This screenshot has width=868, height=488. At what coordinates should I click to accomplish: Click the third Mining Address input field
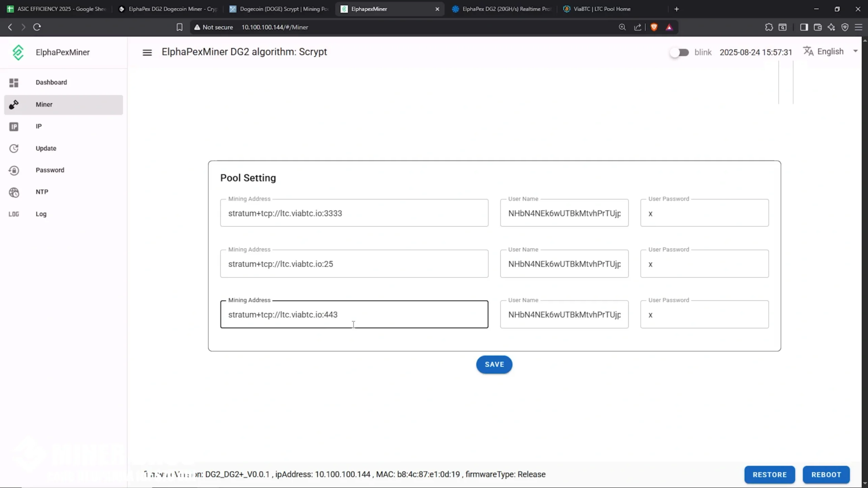point(354,314)
